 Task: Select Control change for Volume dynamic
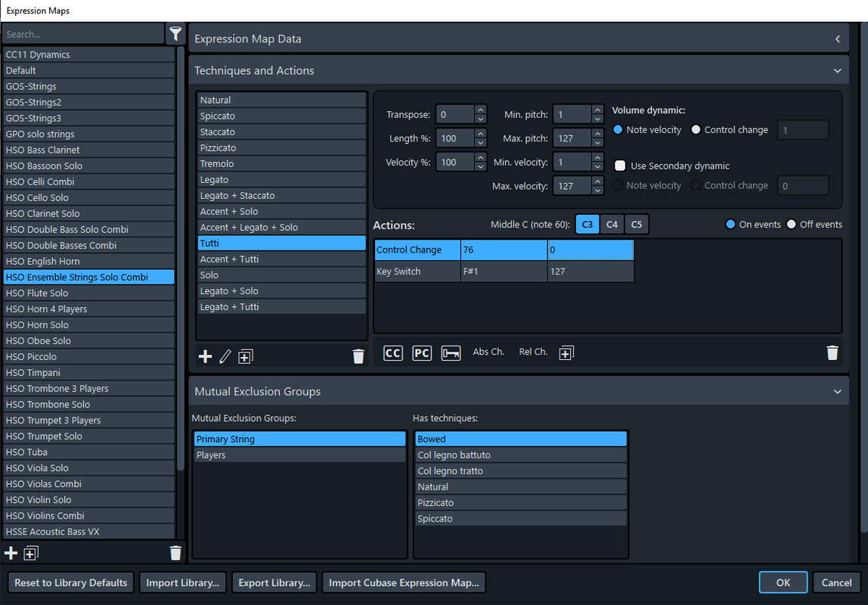(x=696, y=129)
